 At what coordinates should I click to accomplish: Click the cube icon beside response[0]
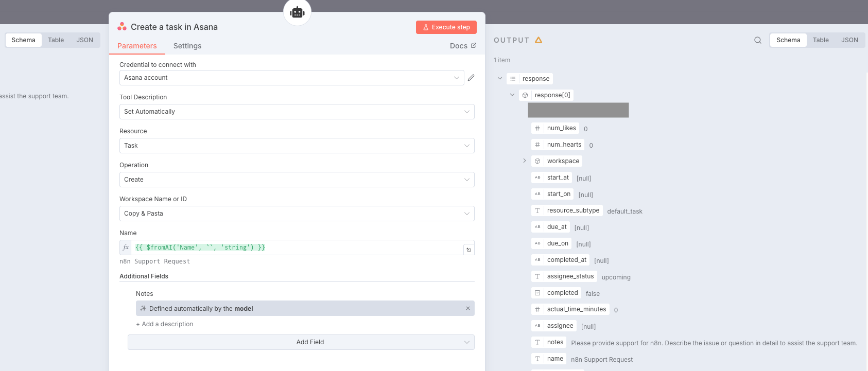(525, 95)
